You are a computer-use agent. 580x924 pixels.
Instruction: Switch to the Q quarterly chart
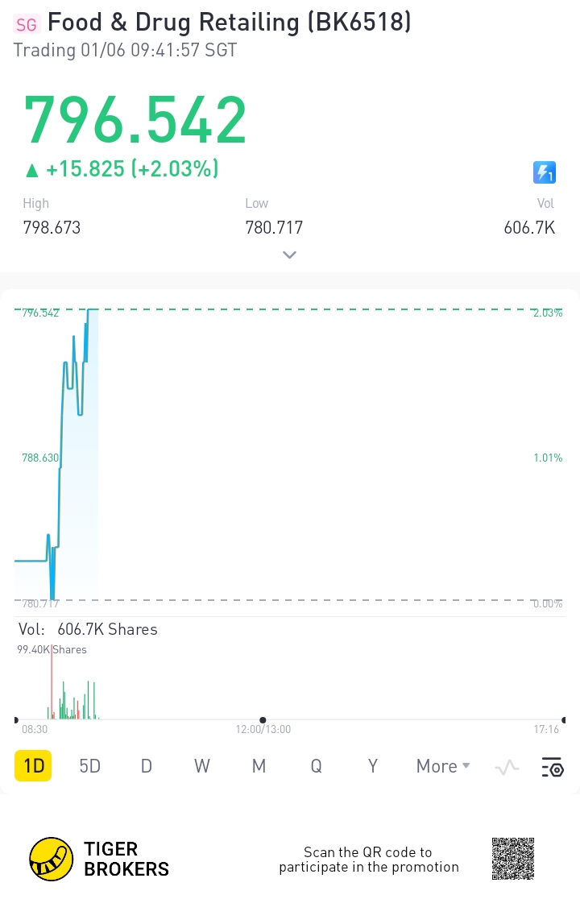316,766
